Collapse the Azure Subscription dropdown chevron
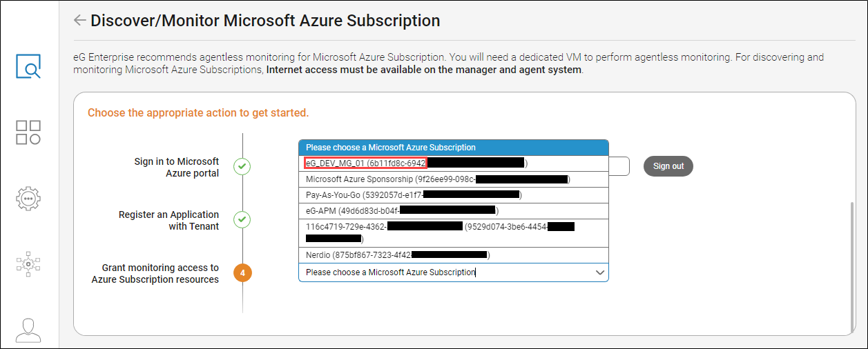Viewport: 868px width, 349px height. (599, 273)
